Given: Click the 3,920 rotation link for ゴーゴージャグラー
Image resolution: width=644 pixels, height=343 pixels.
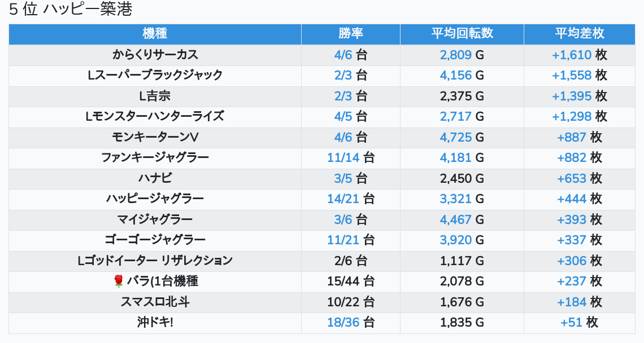Looking at the screenshot, I should point(455,240).
